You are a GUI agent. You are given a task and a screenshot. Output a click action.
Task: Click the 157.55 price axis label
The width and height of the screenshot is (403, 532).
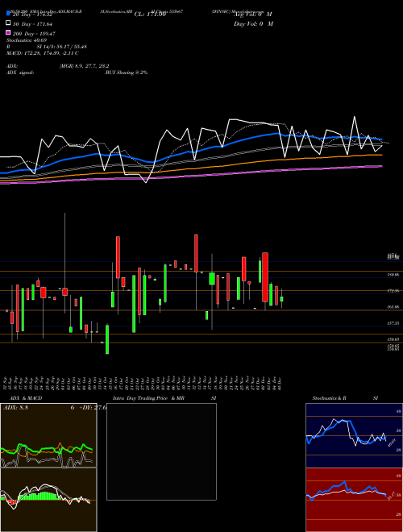pyautogui.click(x=393, y=323)
